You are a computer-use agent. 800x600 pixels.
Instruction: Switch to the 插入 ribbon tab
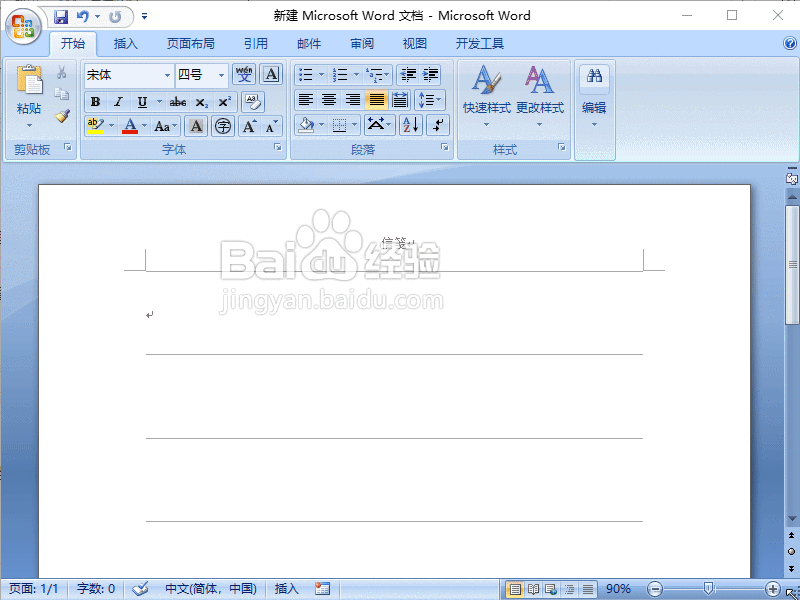click(x=126, y=43)
